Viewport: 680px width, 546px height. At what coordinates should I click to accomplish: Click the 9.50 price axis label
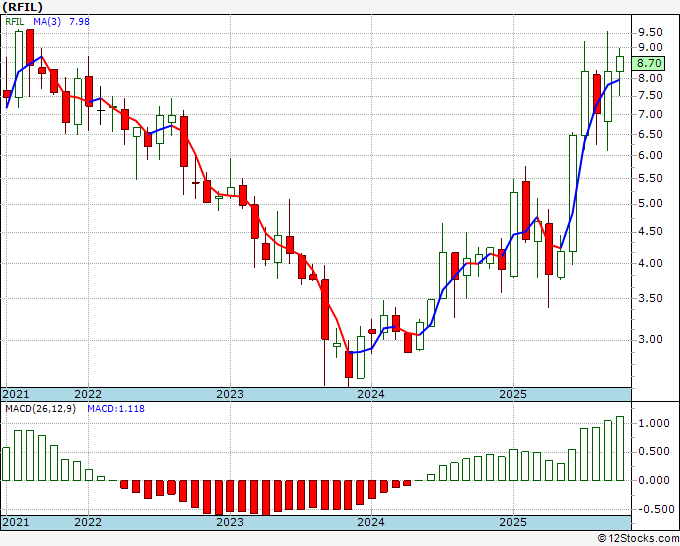coord(650,33)
